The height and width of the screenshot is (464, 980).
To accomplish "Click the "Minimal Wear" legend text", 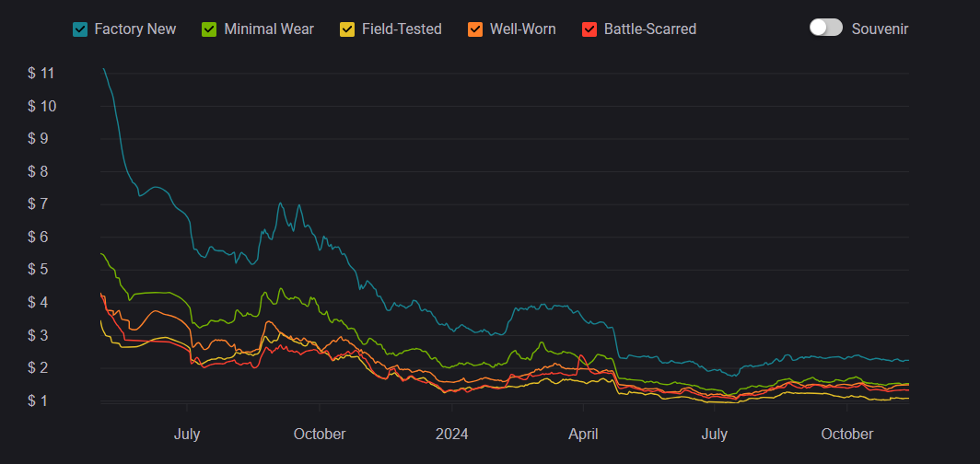I will [269, 29].
